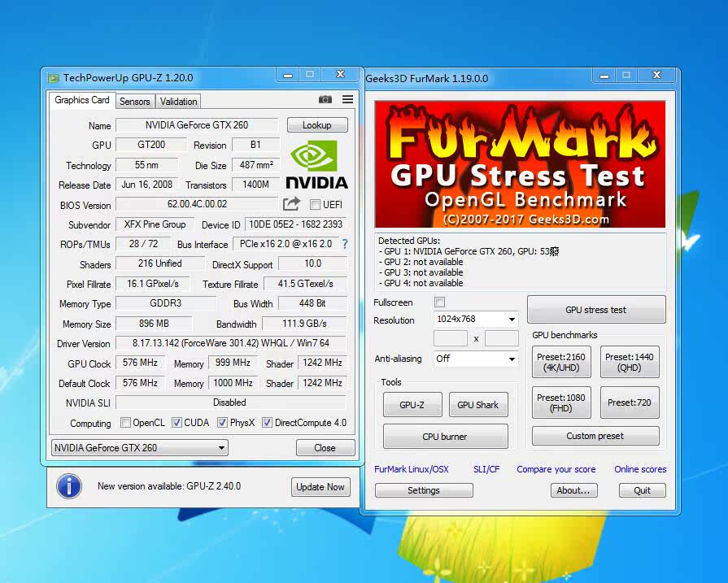
Task: Click the Update Now button
Action: click(320, 487)
